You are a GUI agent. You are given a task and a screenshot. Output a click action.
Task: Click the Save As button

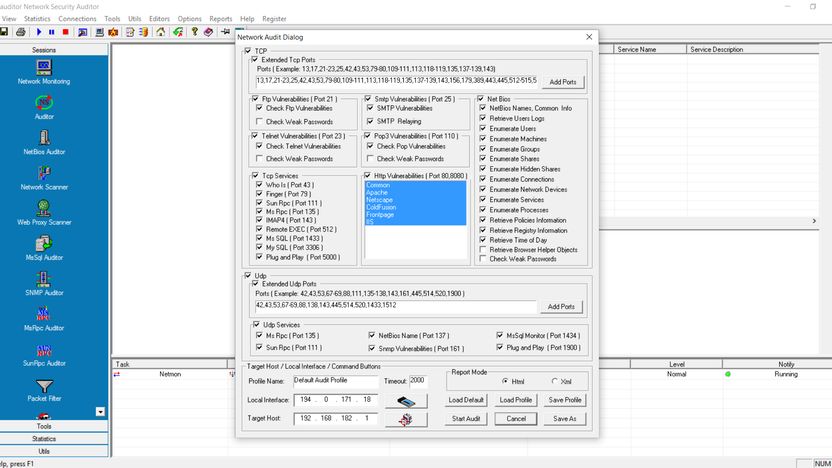[565, 419]
